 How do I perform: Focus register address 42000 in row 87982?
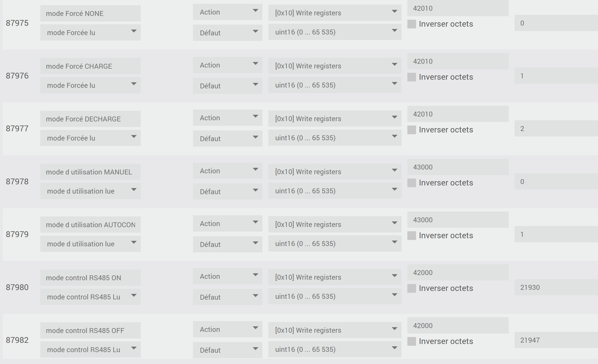(x=458, y=326)
